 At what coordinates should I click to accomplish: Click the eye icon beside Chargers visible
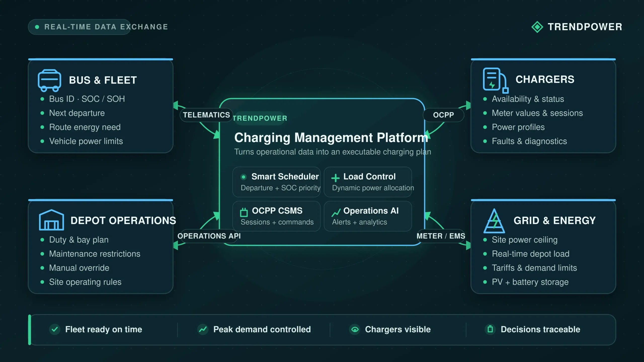coord(355,329)
